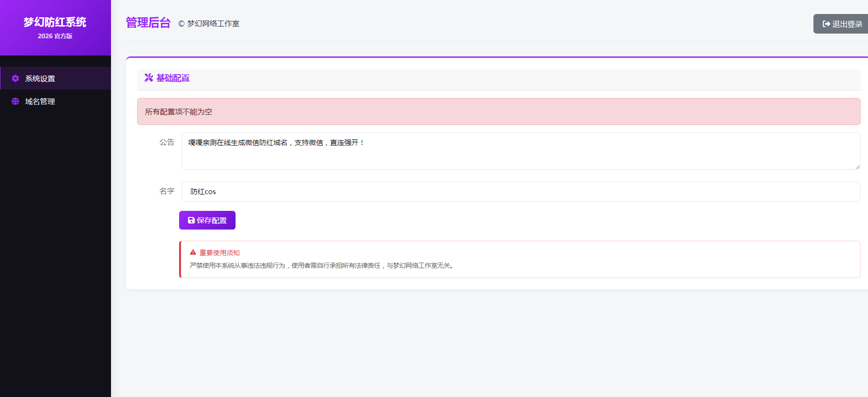868x397 pixels.
Task: Click the 重要使用须知 notice heading
Action: pyautogui.click(x=220, y=252)
